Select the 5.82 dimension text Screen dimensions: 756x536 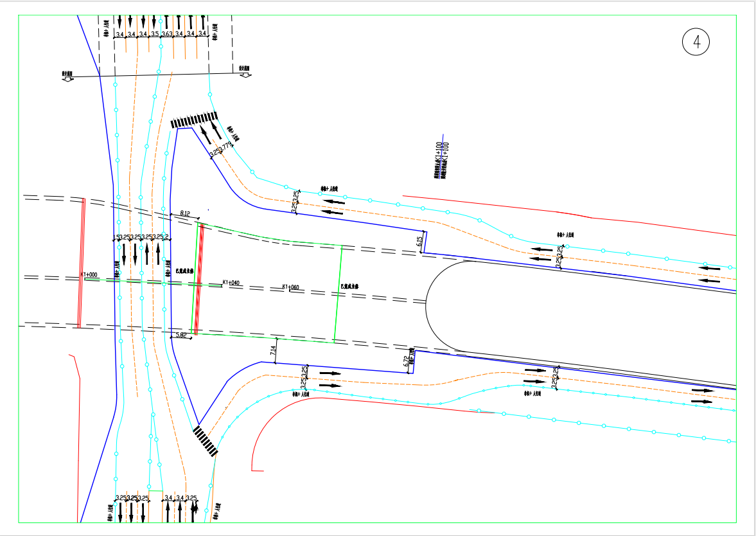pyautogui.click(x=181, y=335)
